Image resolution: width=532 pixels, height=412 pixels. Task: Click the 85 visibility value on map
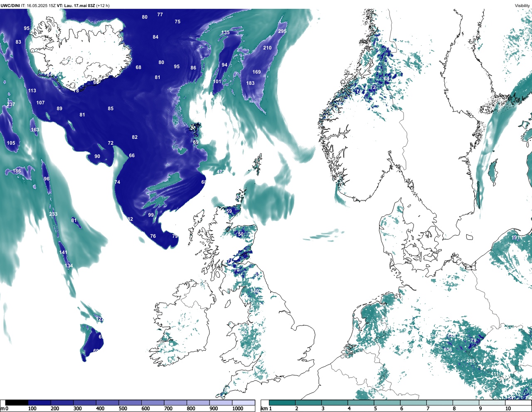(x=111, y=109)
